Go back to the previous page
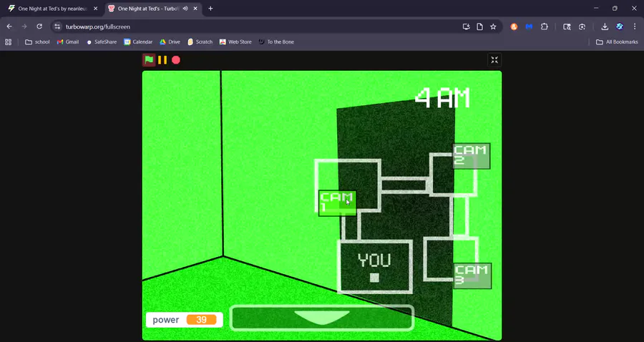The width and height of the screenshot is (644, 342). [x=9, y=26]
